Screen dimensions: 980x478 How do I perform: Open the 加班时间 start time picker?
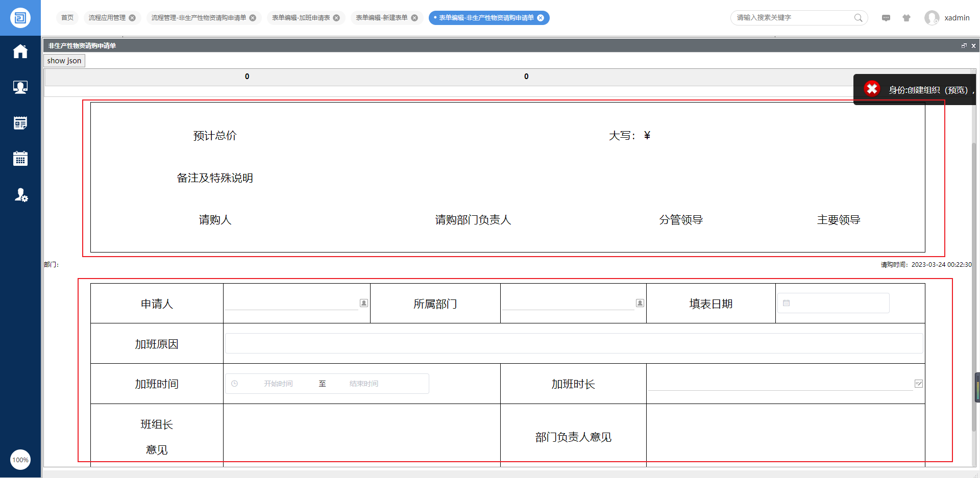point(278,384)
